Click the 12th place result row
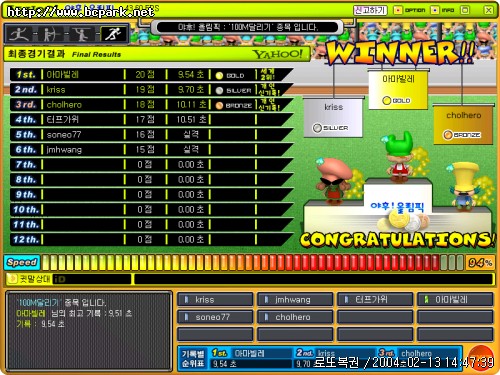 152,239
